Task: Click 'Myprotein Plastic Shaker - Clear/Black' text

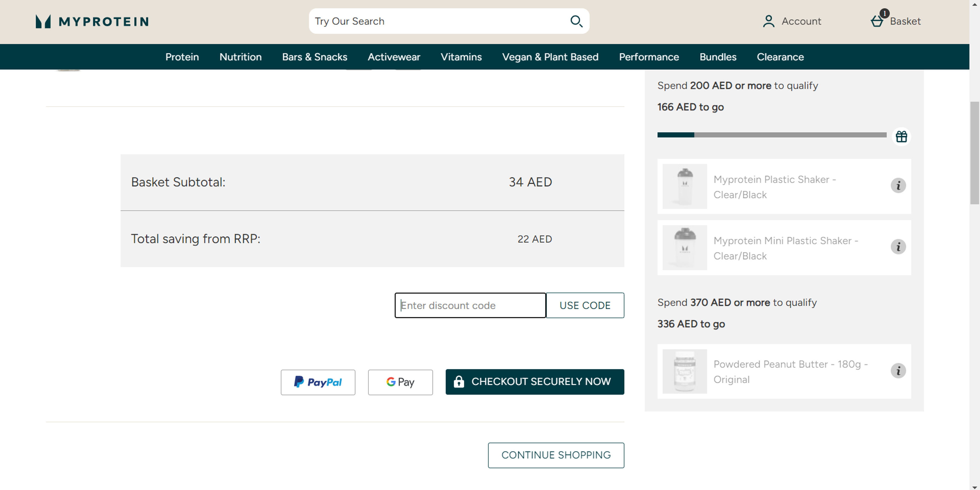Action: click(x=775, y=187)
